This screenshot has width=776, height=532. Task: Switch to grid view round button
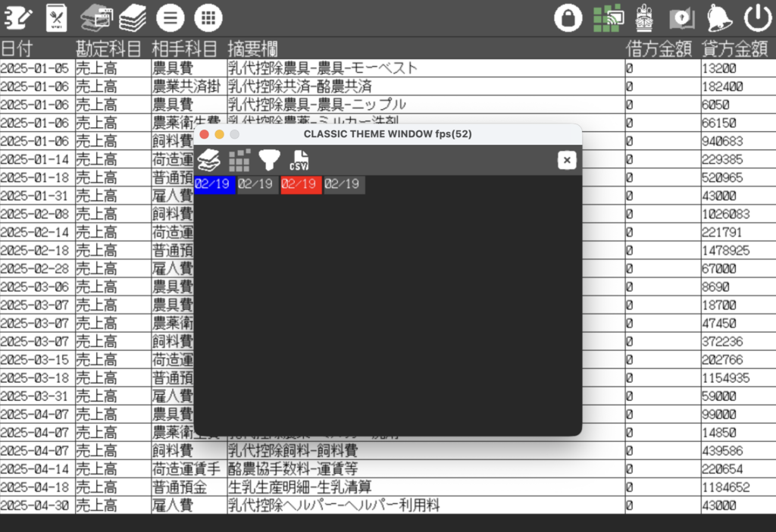208,17
